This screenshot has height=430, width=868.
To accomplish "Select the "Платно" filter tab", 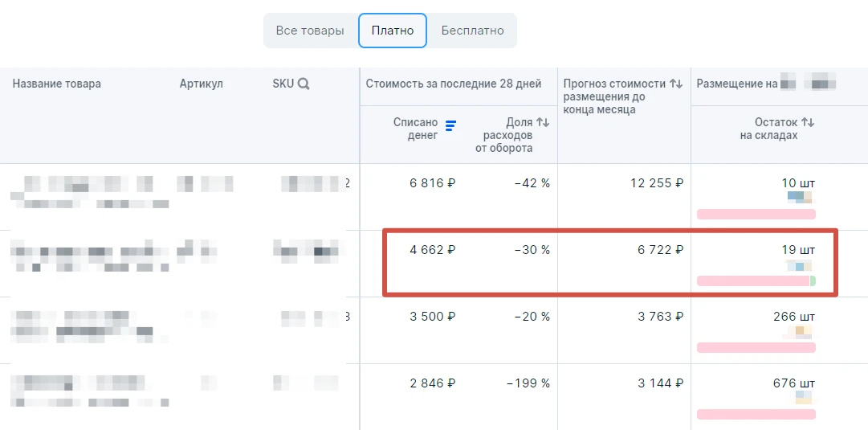I will [393, 31].
